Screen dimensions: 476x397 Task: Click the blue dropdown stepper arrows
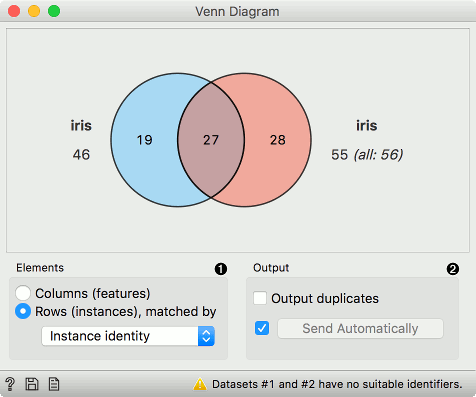(x=206, y=336)
